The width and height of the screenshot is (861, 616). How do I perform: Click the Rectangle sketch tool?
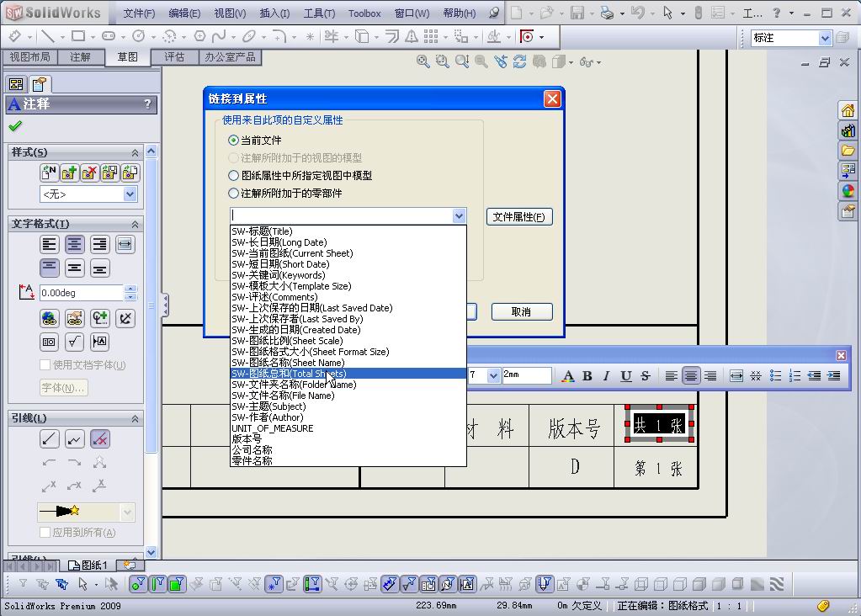[x=78, y=37]
